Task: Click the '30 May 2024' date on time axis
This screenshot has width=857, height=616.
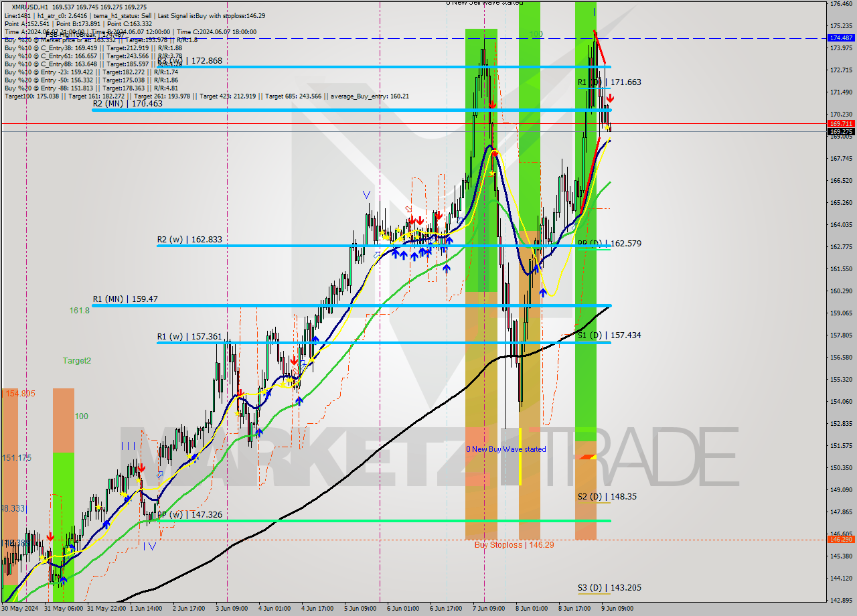Action: coord(19,609)
